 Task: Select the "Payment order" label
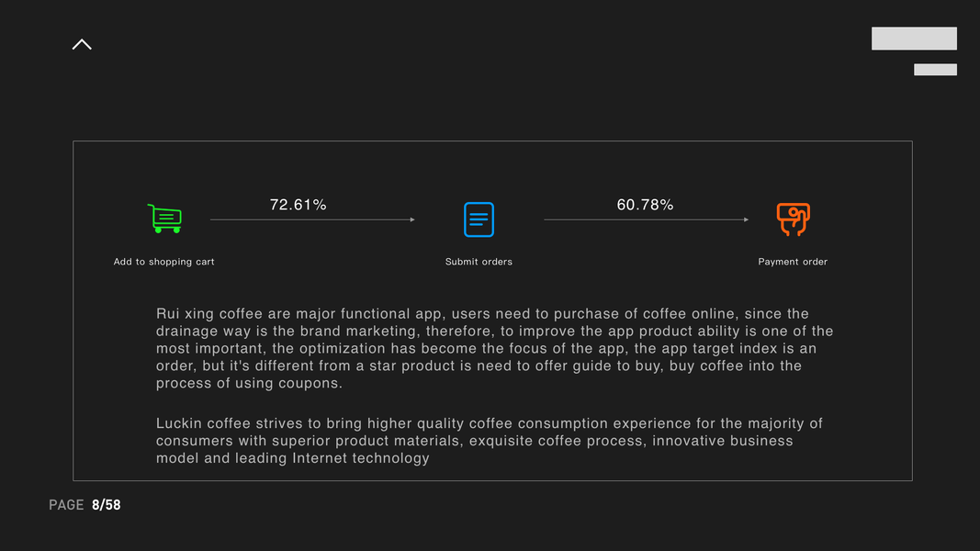(793, 262)
